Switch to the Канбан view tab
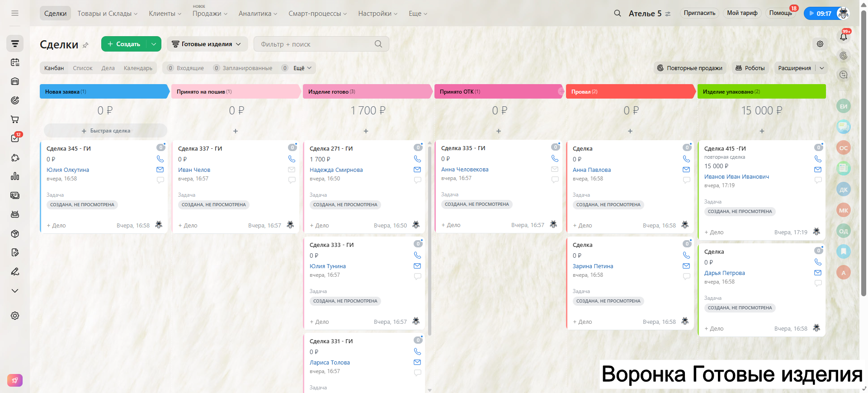 tap(54, 68)
